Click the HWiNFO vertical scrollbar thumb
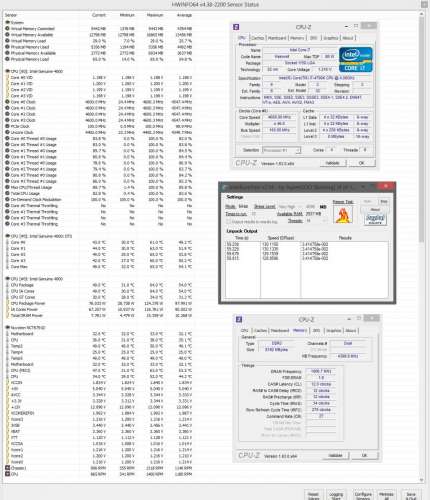Viewport: 430px width, 500px height. [x=422, y=130]
